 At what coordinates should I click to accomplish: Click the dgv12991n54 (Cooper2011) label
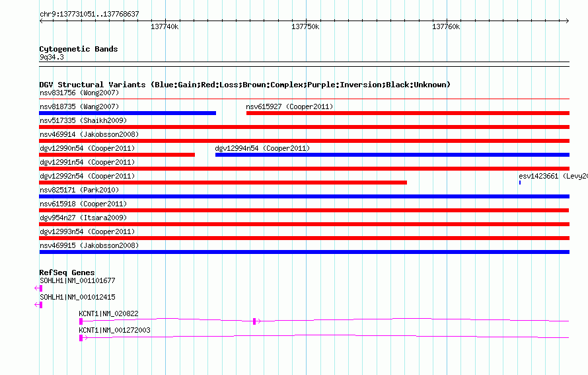(87, 162)
